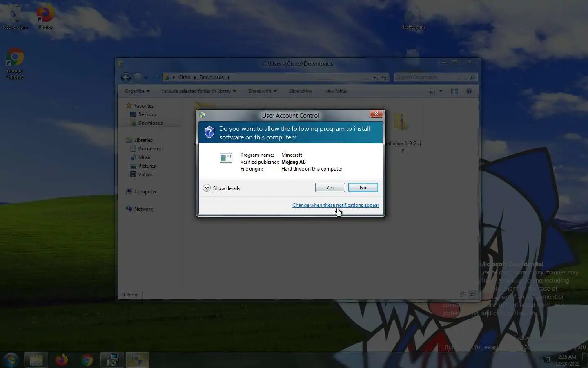Open Organize menu in Explorer
Screen dimensions: 588x368
click(x=137, y=91)
